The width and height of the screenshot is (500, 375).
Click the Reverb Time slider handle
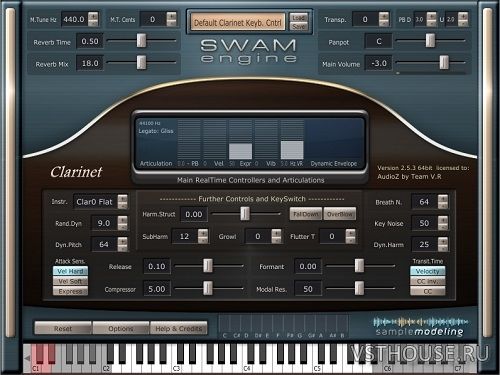(x=141, y=41)
